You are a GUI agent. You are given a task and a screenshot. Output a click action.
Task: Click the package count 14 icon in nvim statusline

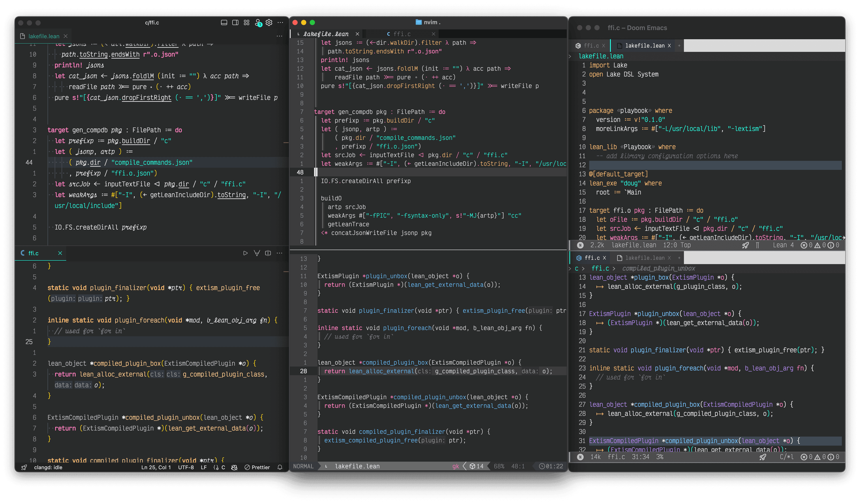(476, 466)
